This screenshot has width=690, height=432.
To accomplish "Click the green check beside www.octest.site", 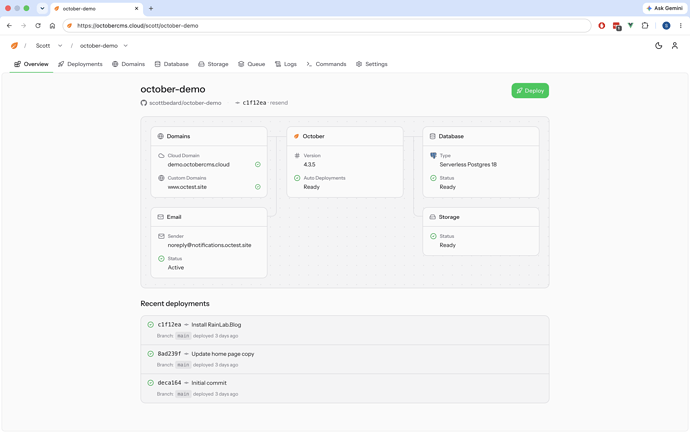I will [258, 187].
